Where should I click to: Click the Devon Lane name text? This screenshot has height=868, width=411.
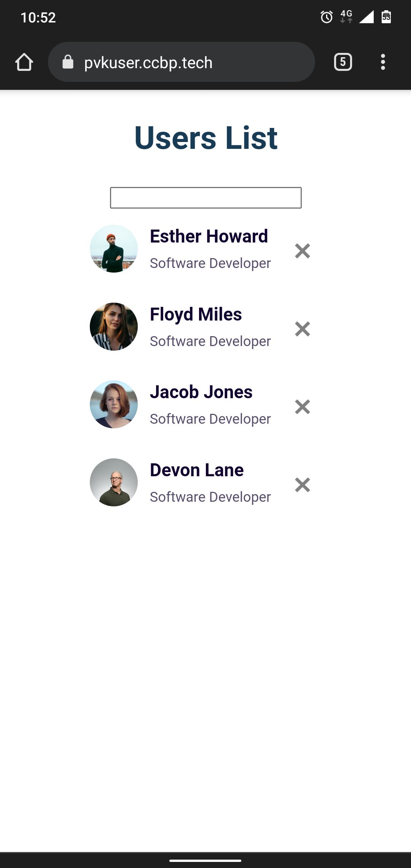197,470
